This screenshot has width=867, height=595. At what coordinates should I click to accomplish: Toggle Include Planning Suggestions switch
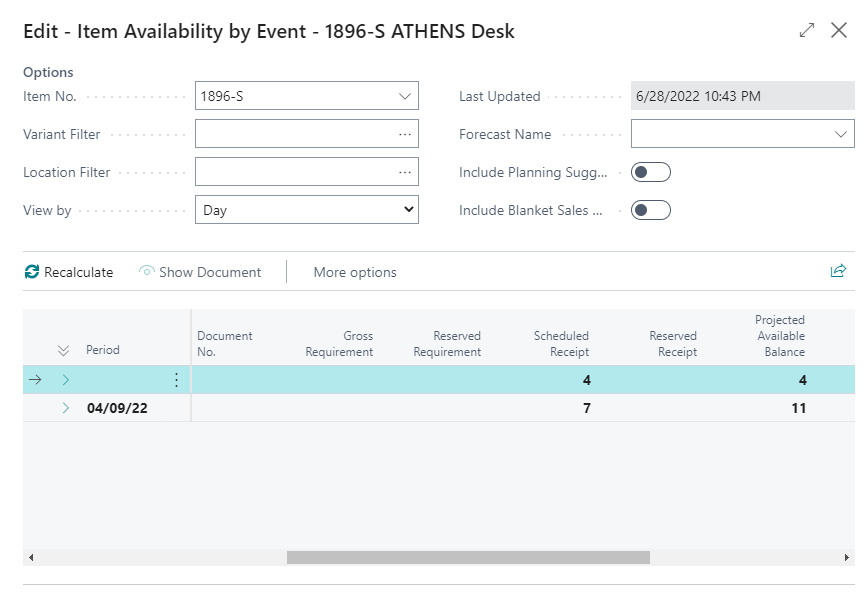pyautogui.click(x=651, y=173)
